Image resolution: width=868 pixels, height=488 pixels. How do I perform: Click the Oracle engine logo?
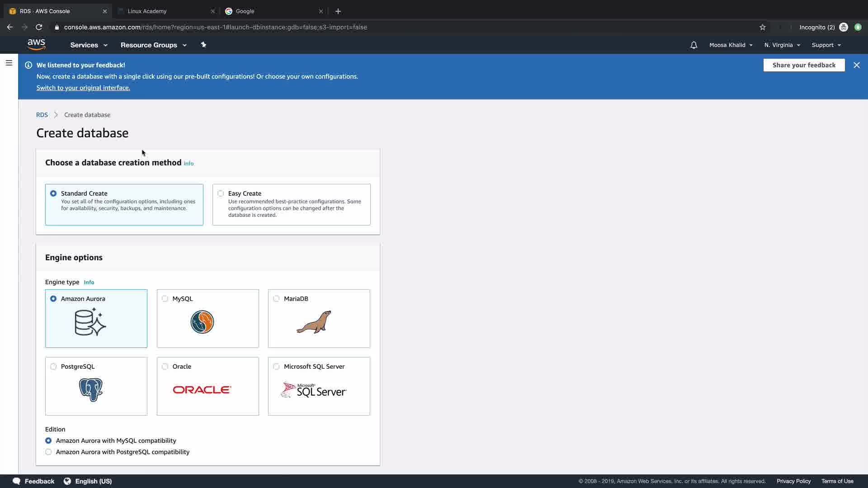pos(202,389)
